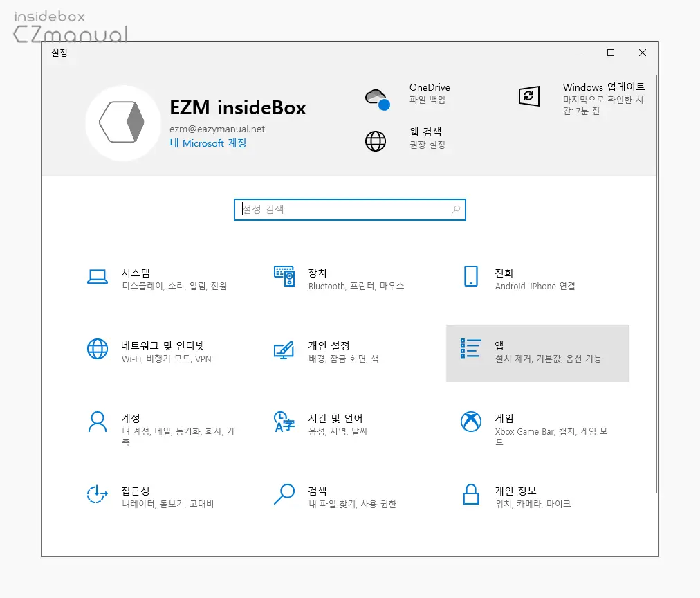Open the 접근성 accessibility icon
Viewport: 700px width, 598px height.
click(x=98, y=496)
